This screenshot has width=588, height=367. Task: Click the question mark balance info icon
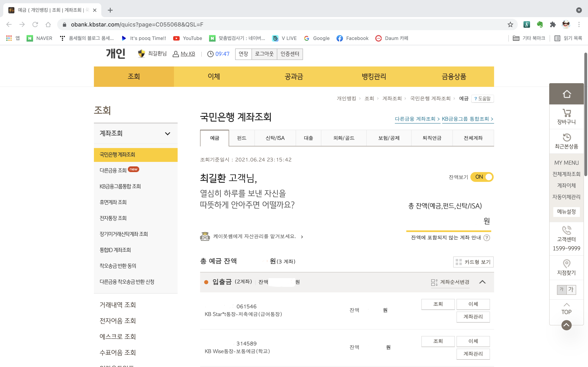487,238
